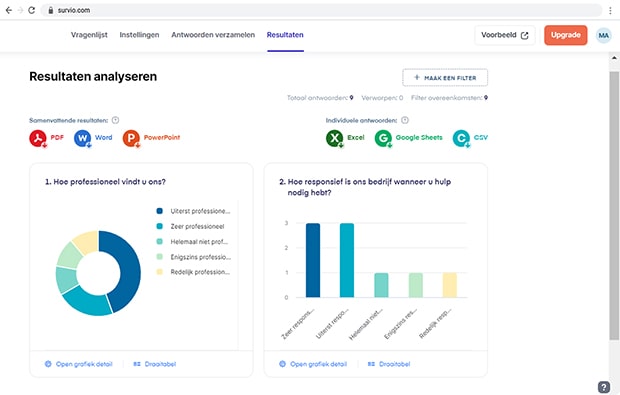The height and width of the screenshot is (395, 620).
Task: Export answers to Google Sheets icon
Action: click(383, 138)
